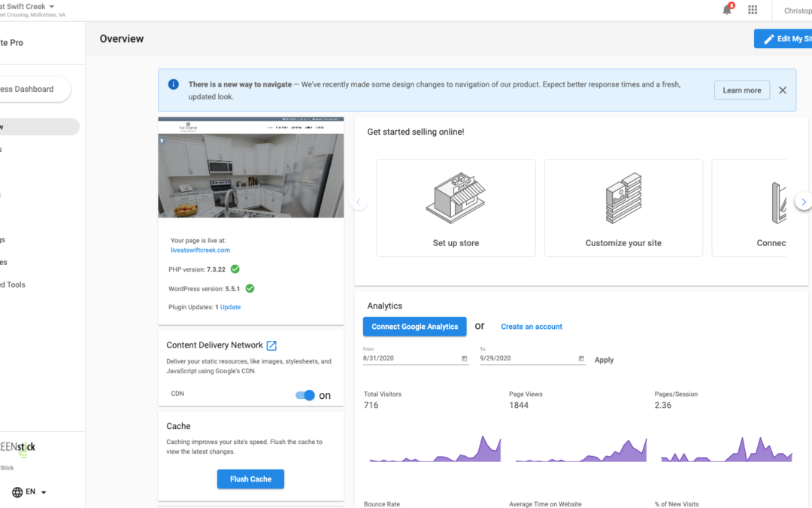812x508 pixels.
Task: Open the liveatswiftcreek.com link
Action: [200, 250]
